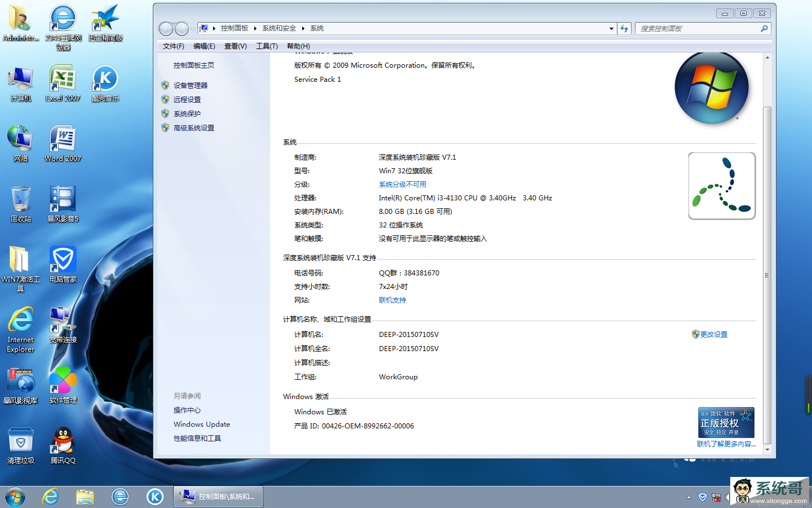
Task: Open the Windows Update link
Action: pos(202,424)
